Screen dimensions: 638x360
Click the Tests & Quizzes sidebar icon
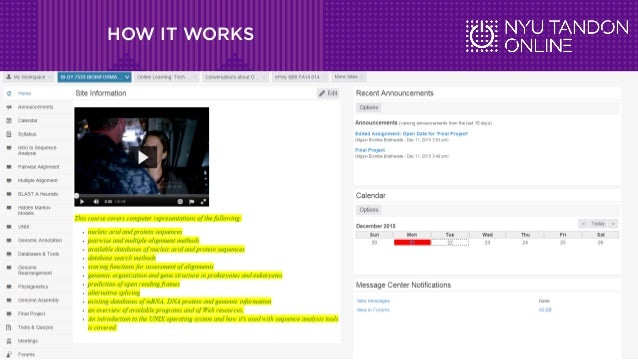coord(9,327)
